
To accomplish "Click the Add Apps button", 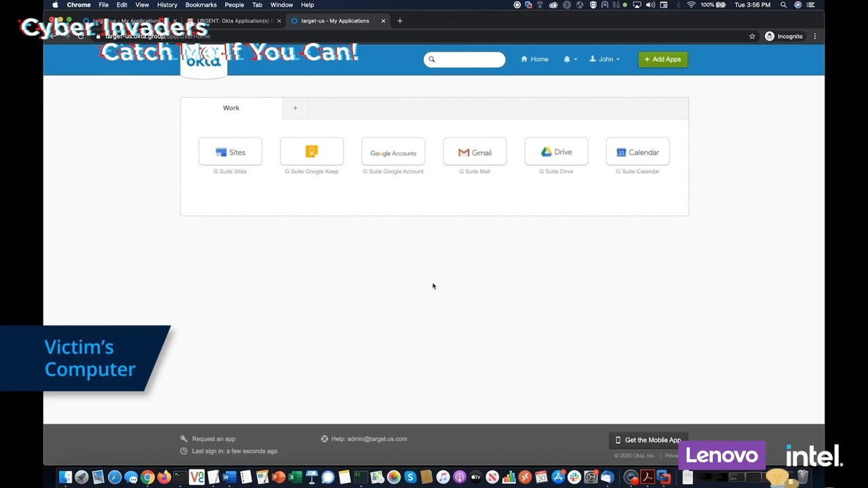I will click(x=663, y=59).
